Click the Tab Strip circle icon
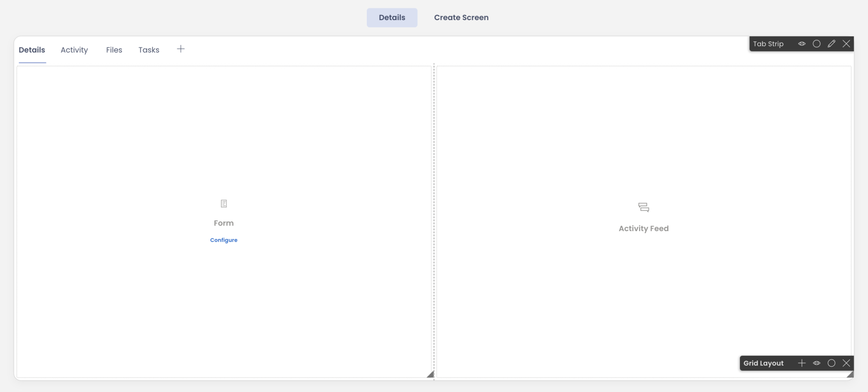This screenshot has height=392, width=868. click(x=817, y=44)
